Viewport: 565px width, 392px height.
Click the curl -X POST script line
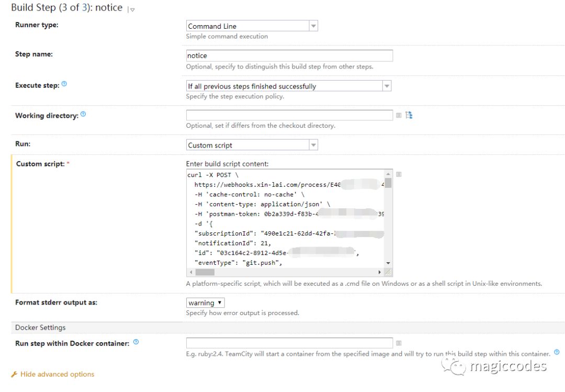click(x=213, y=175)
